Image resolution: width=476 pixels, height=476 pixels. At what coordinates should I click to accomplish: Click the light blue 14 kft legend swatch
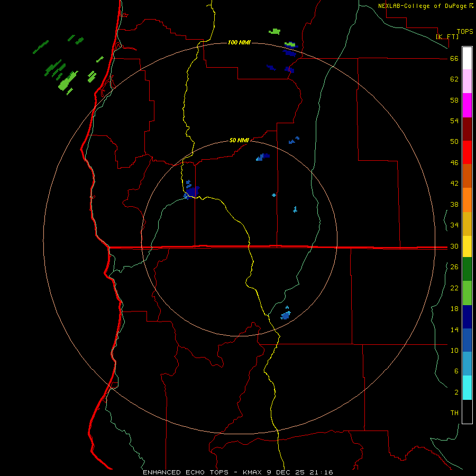[x=467, y=364]
